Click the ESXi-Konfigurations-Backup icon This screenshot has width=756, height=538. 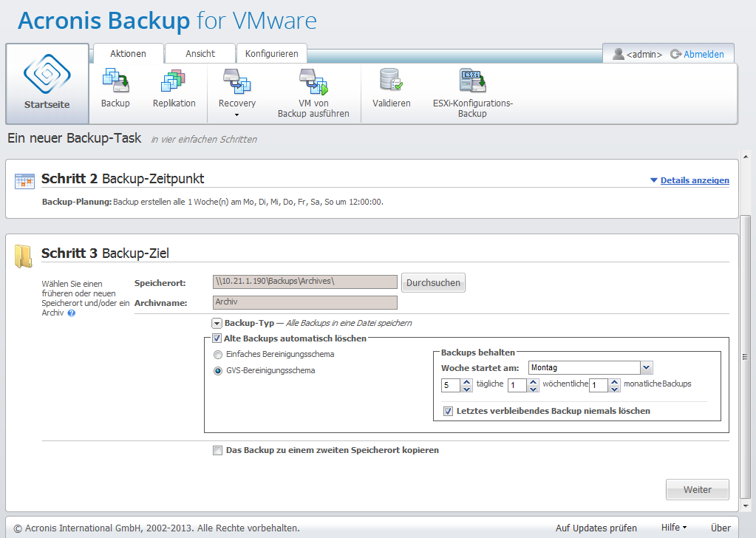pos(472,80)
